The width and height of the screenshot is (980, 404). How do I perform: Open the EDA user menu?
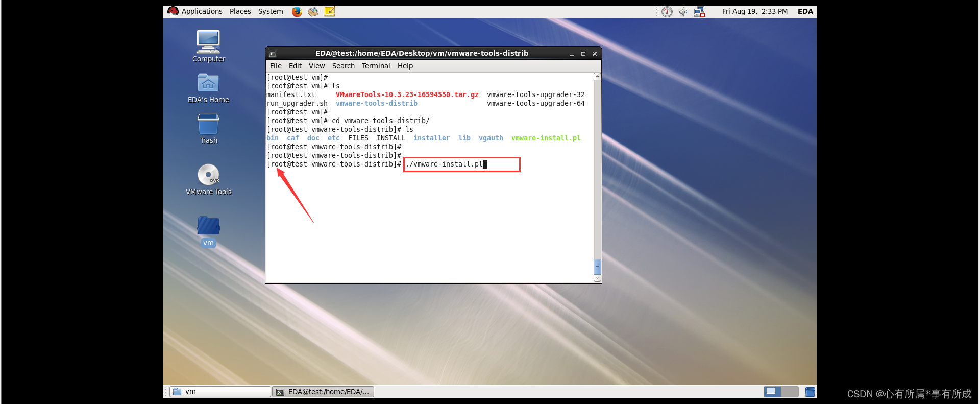click(x=805, y=11)
